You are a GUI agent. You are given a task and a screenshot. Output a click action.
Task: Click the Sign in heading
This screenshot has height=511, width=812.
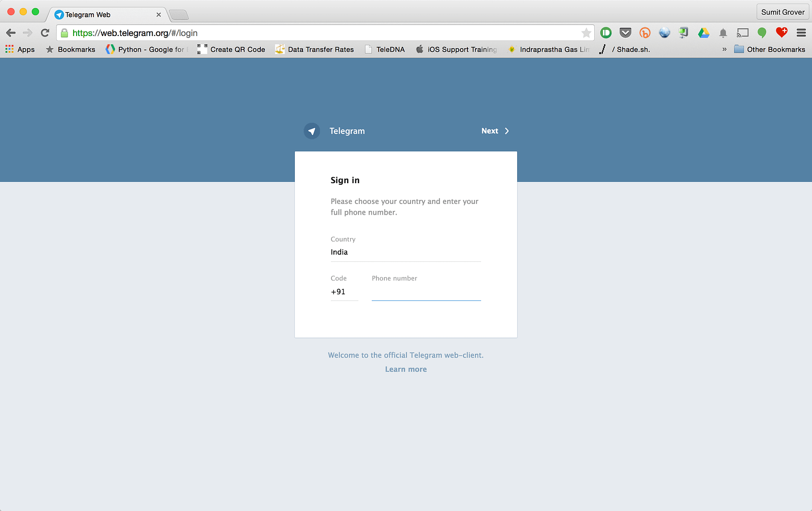[x=345, y=180]
